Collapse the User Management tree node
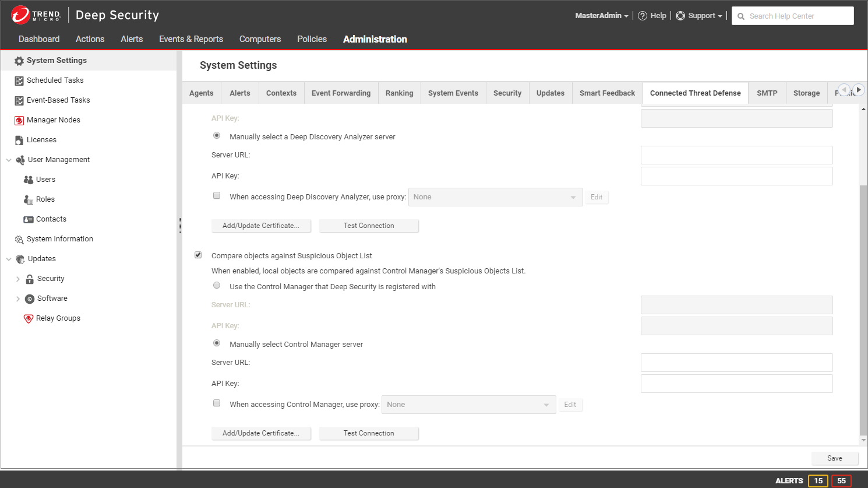This screenshot has width=868, height=488. point(9,160)
